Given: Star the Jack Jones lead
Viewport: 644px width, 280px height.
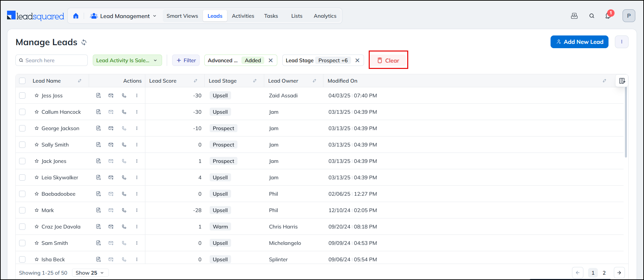Looking at the screenshot, I should pyautogui.click(x=37, y=161).
